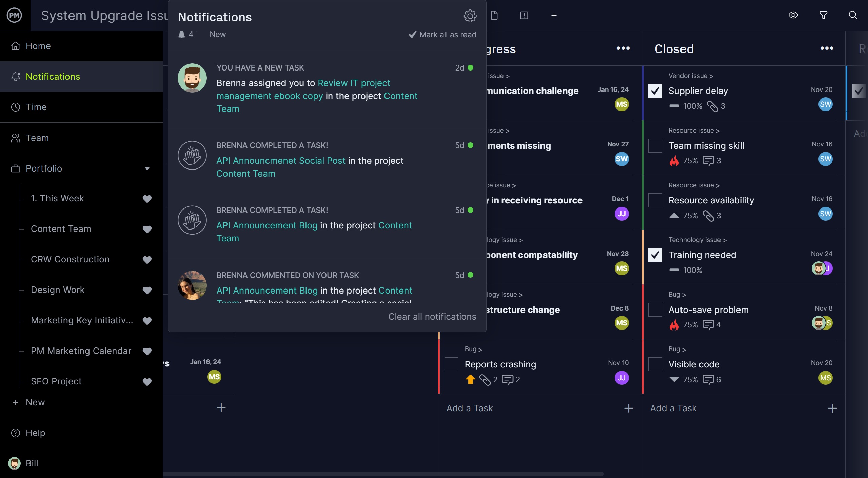Mark the 2d new task notification read dot
This screenshot has width=868, height=478.
tap(470, 68)
